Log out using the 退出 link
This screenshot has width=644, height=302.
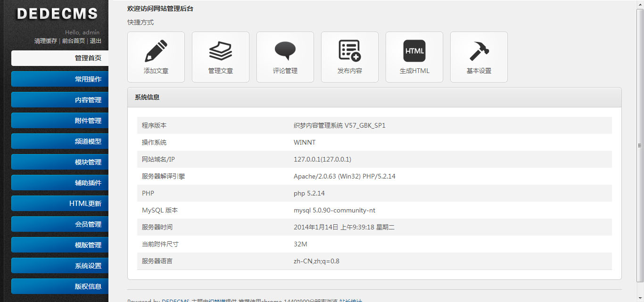[96, 41]
